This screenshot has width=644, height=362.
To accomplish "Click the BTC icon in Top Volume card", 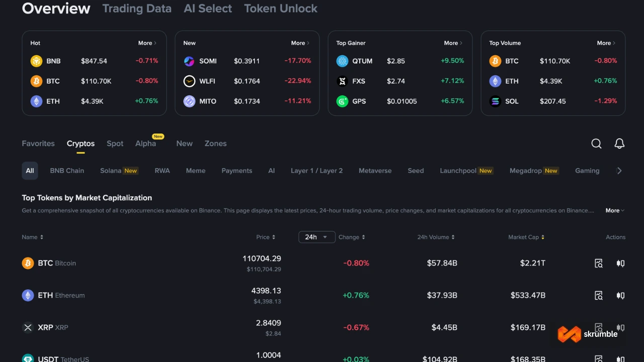I will click(495, 61).
